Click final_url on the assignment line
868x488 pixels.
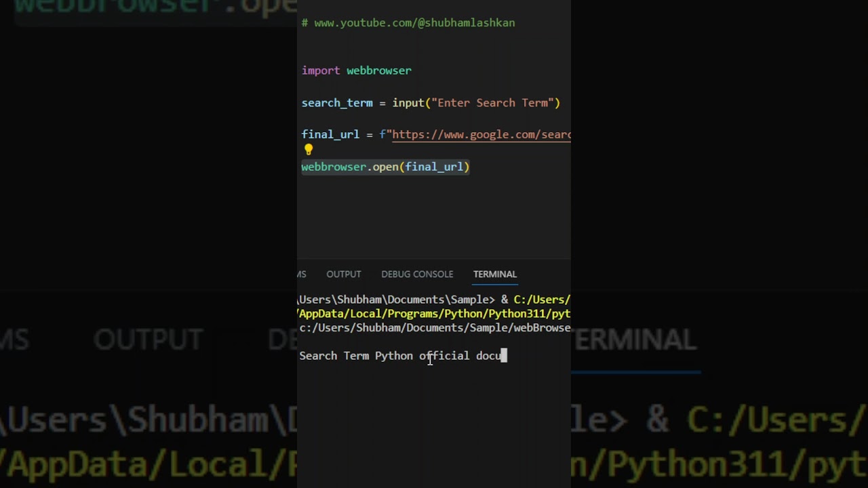[x=330, y=135]
